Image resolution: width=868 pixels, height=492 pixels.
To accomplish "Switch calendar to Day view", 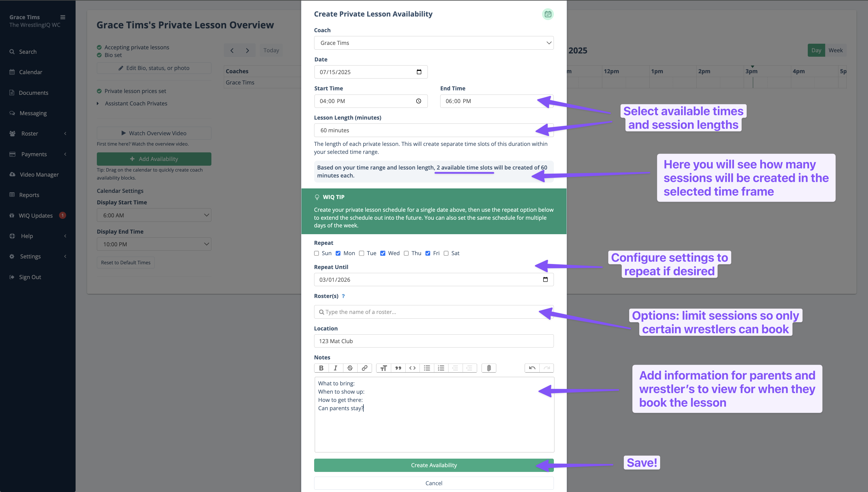I will tap(816, 50).
